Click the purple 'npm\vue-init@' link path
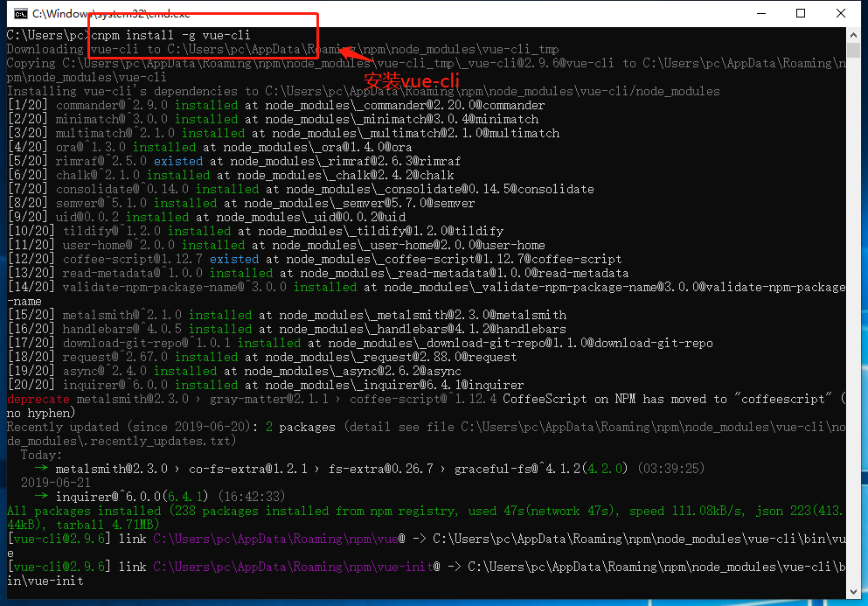Screen dimensions: 868x606 [x=297, y=567]
